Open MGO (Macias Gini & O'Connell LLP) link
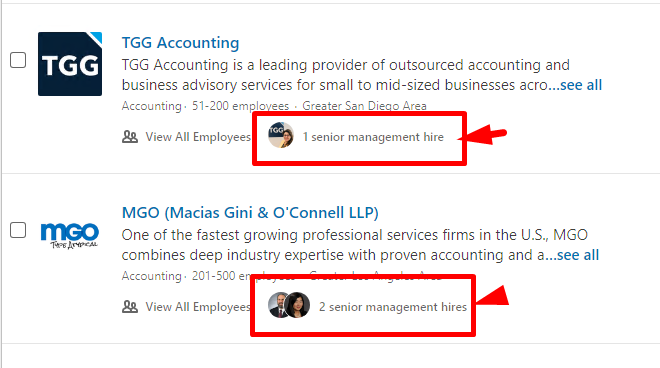660x368 pixels. [250, 213]
